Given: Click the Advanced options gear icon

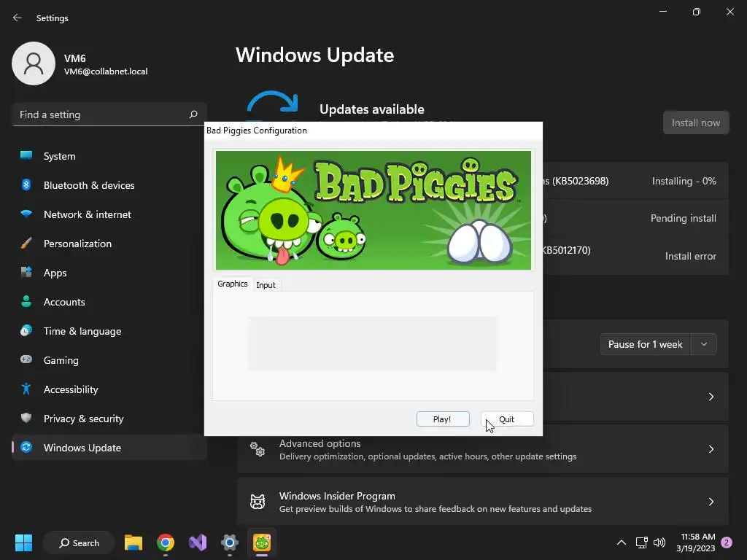Looking at the screenshot, I should [x=258, y=449].
